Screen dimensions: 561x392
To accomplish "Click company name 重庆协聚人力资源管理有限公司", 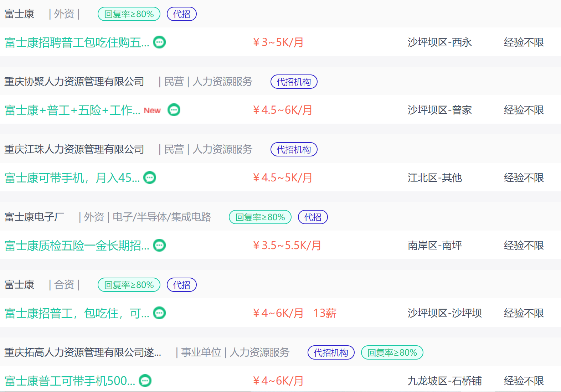I will [74, 82].
